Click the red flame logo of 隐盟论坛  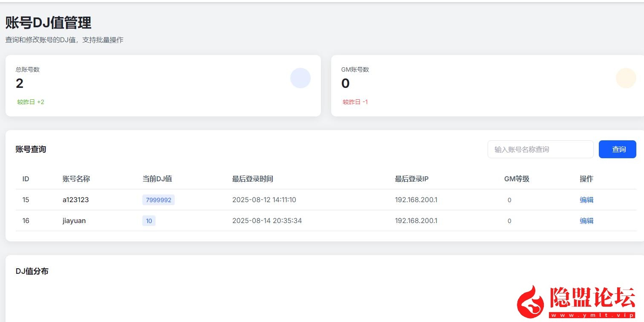click(531, 302)
